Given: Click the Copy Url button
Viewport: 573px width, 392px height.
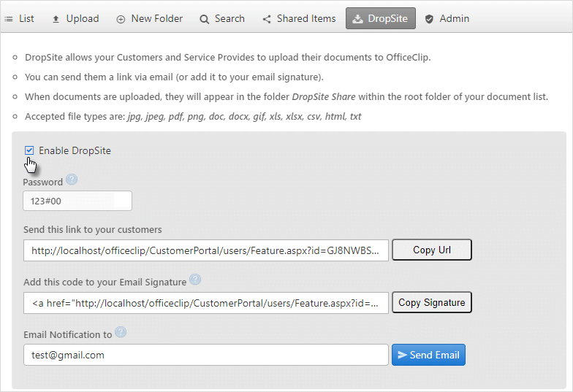Looking at the screenshot, I should 432,250.
